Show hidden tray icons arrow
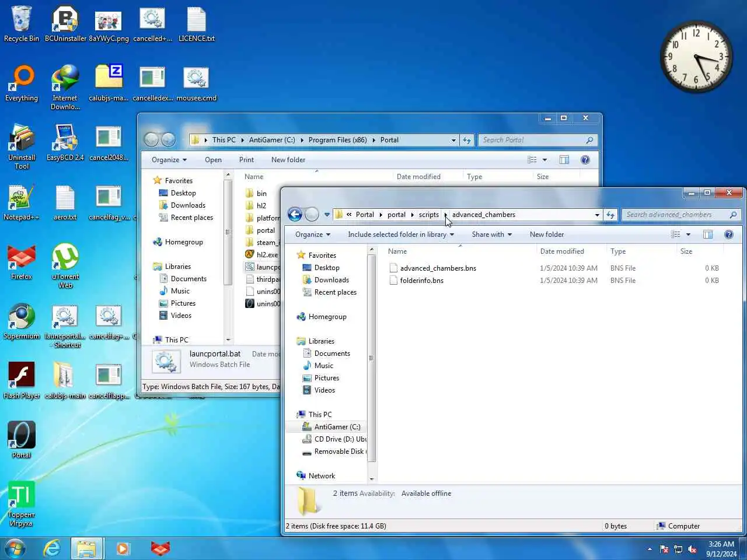The width and height of the screenshot is (747, 560). (650, 549)
